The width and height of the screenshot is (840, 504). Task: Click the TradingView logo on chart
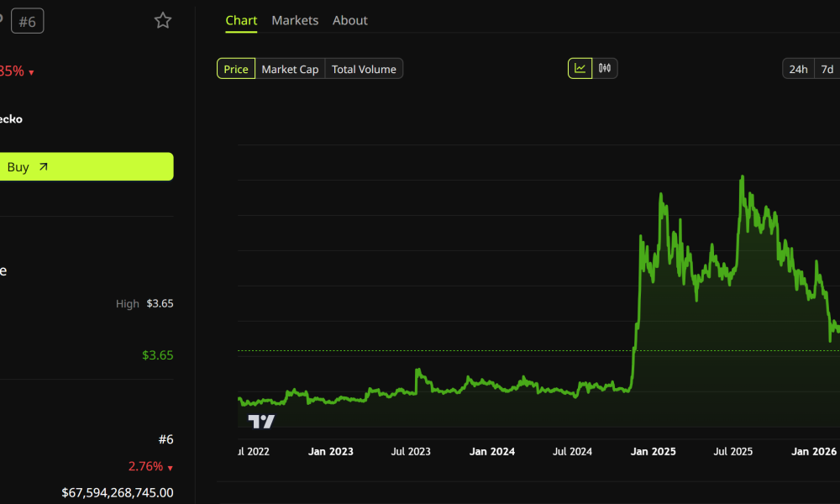[x=261, y=422]
